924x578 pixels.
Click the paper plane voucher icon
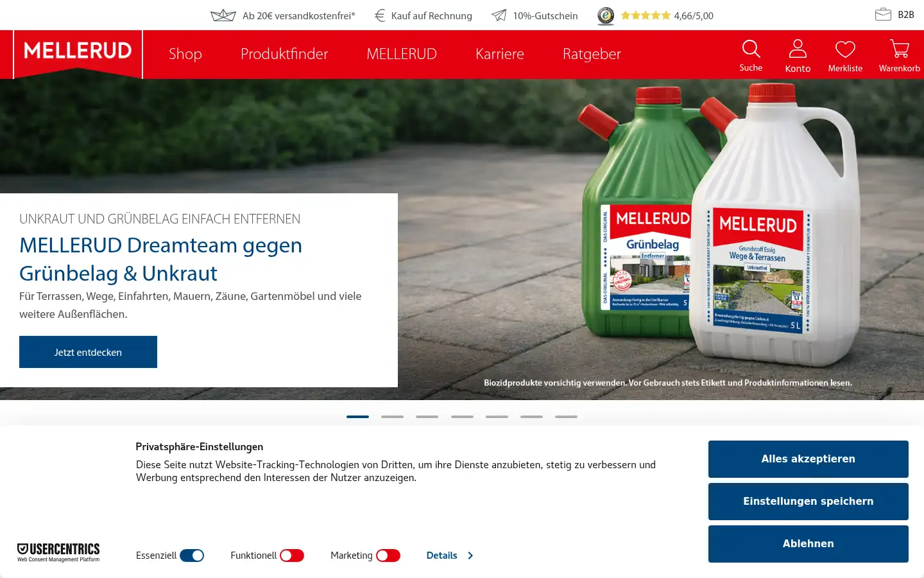pyautogui.click(x=499, y=15)
